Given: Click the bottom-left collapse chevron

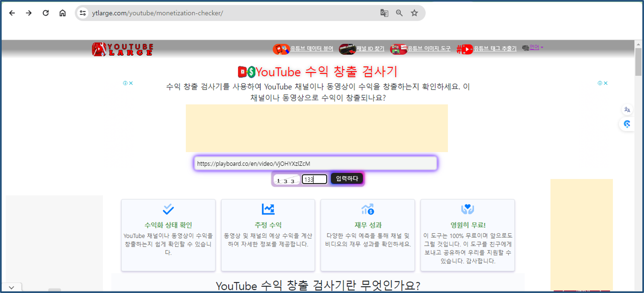Looking at the screenshot, I should click(12, 288).
